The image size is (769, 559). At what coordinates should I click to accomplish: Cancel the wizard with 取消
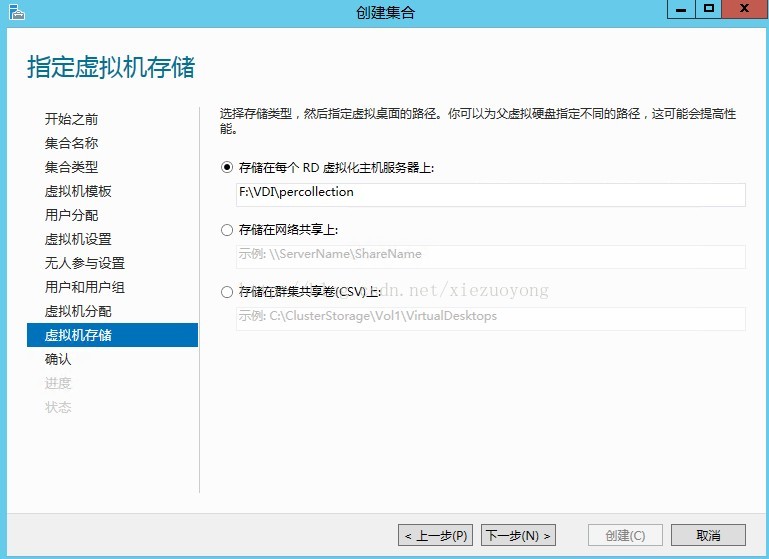(x=708, y=535)
